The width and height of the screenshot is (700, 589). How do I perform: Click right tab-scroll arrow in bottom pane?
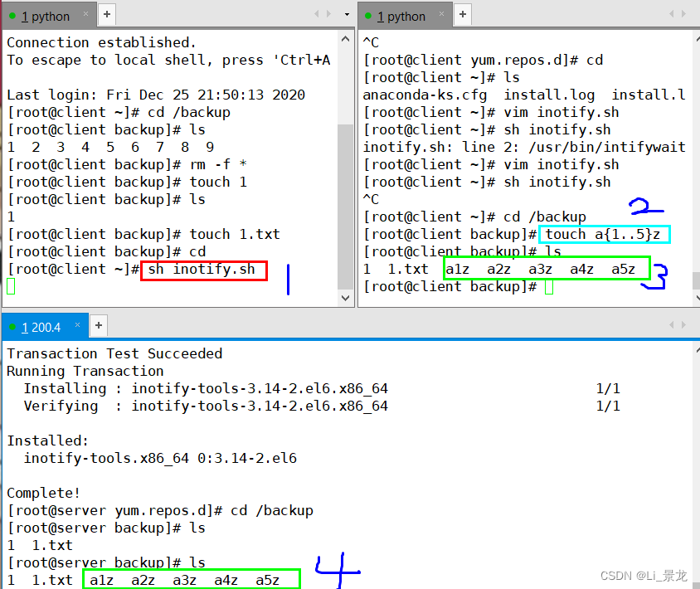pos(683,325)
